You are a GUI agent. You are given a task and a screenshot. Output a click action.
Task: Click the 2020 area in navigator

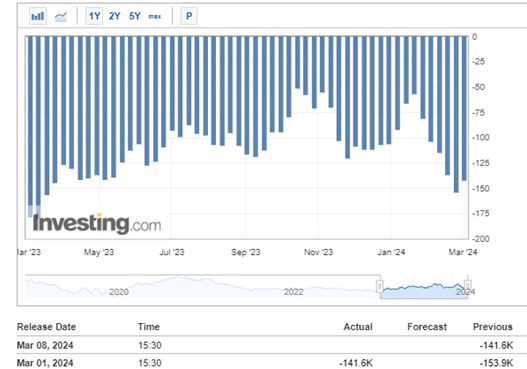click(119, 292)
